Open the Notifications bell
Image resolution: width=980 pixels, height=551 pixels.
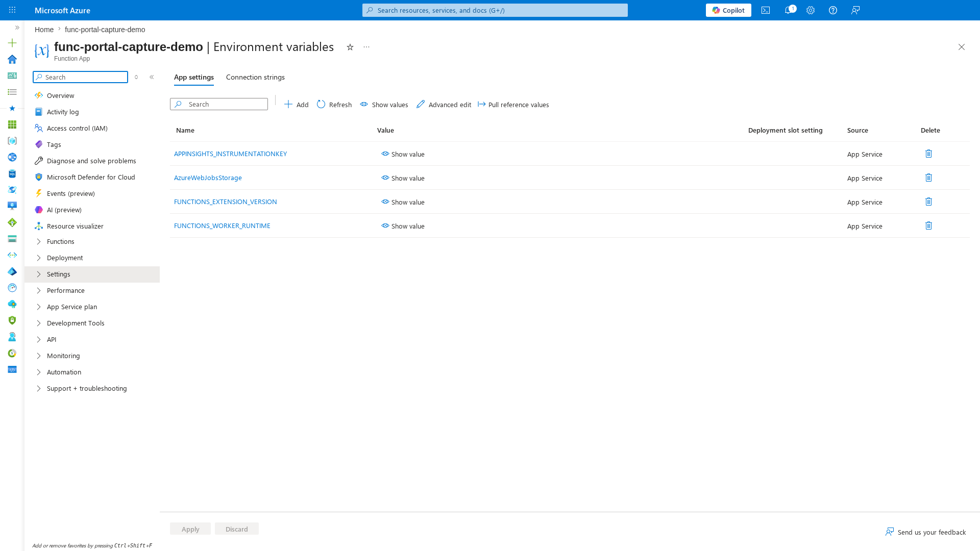point(789,10)
